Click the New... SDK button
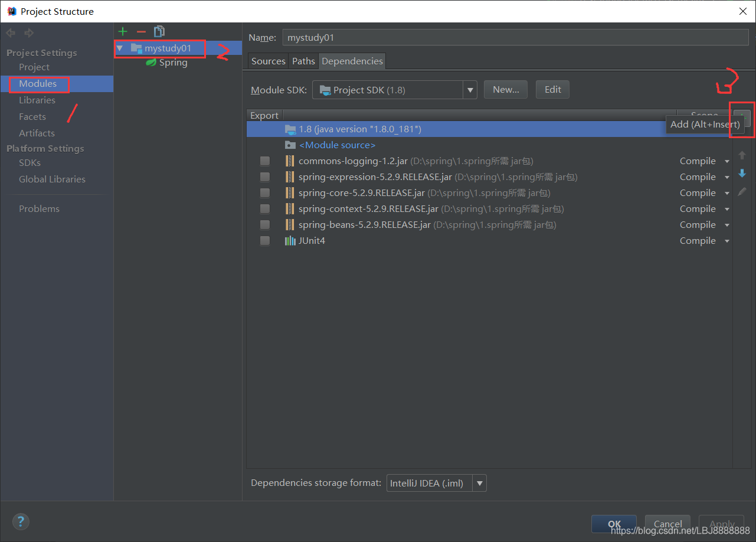 (506, 90)
